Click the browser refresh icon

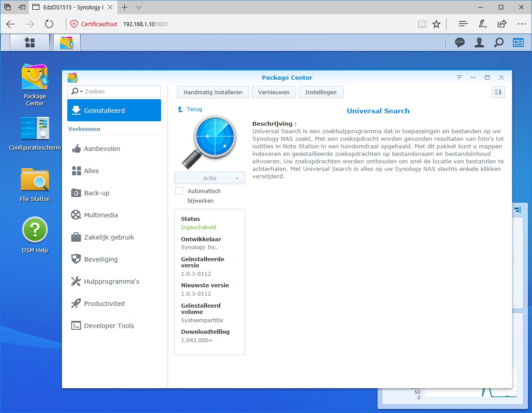49,24
